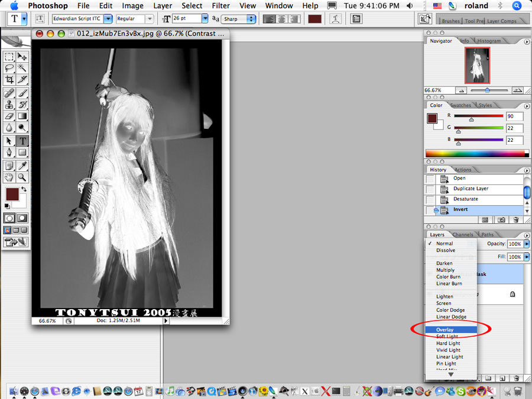The height and width of the screenshot is (399, 532).
Task: Pick the Clone Stamp tool
Action: (9, 105)
